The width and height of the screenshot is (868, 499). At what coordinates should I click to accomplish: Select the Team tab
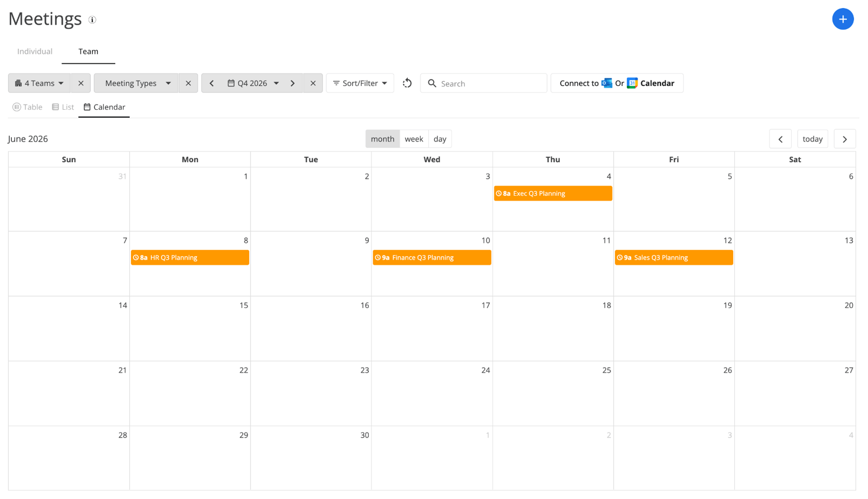(88, 51)
